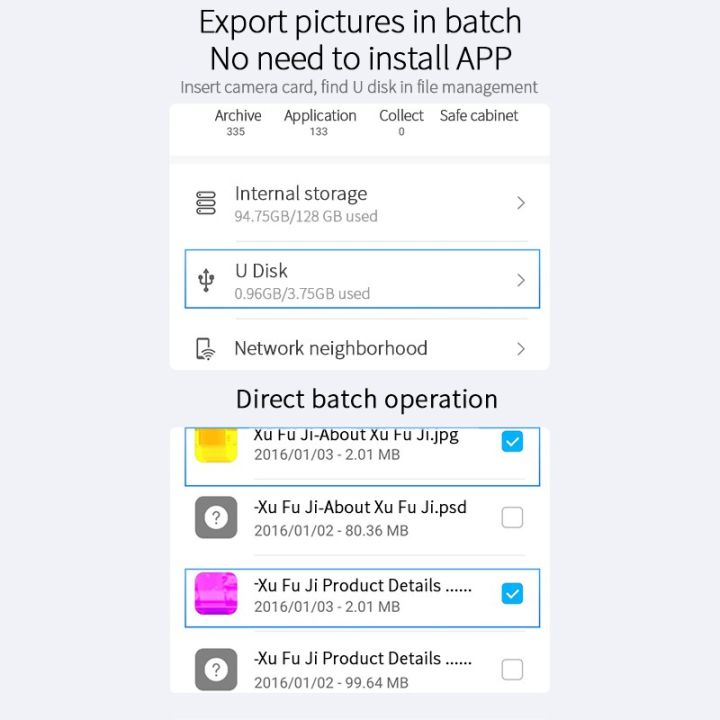Check the About Xu Fu Ji.psd checkbox

point(512,518)
